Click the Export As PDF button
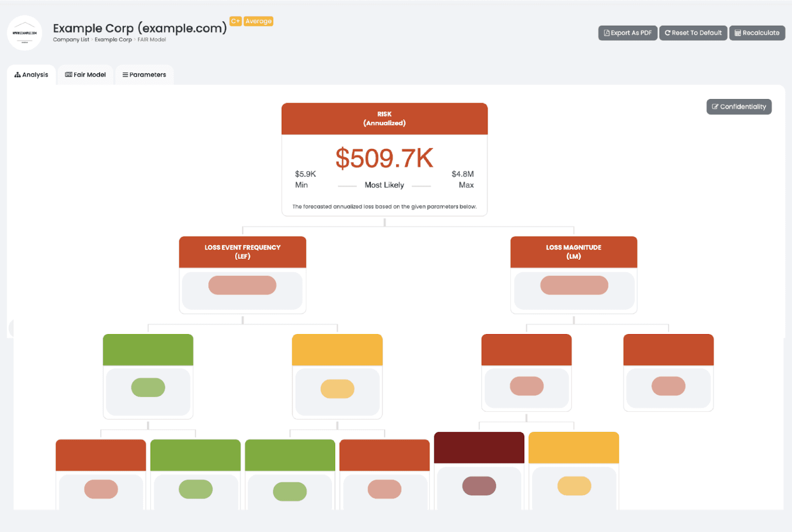 tap(628, 33)
